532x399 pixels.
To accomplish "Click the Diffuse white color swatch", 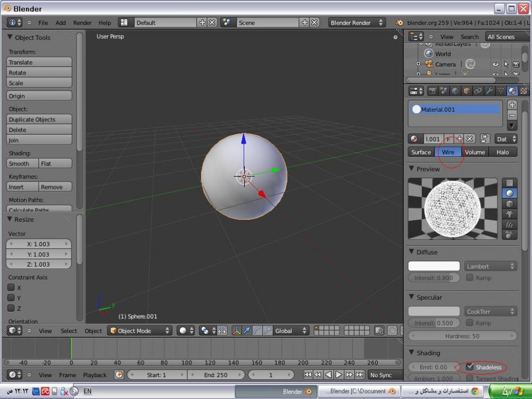I will tap(434, 266).
